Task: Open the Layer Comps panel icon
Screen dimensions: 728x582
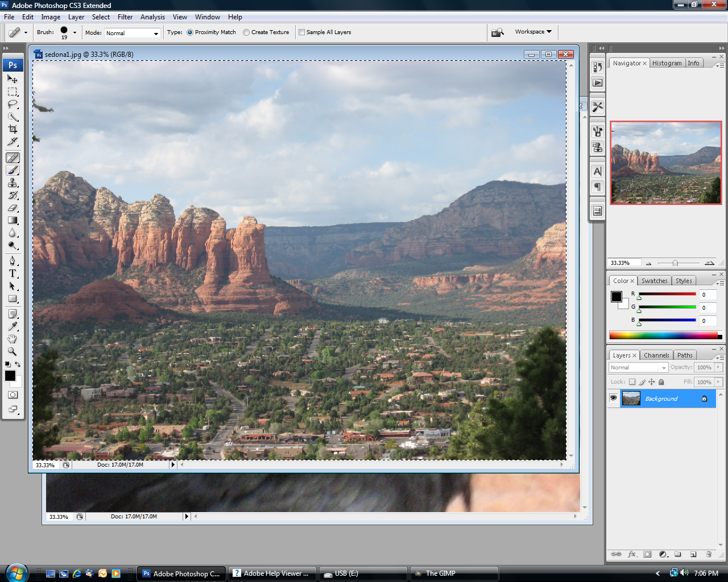Action: (597, 211)
